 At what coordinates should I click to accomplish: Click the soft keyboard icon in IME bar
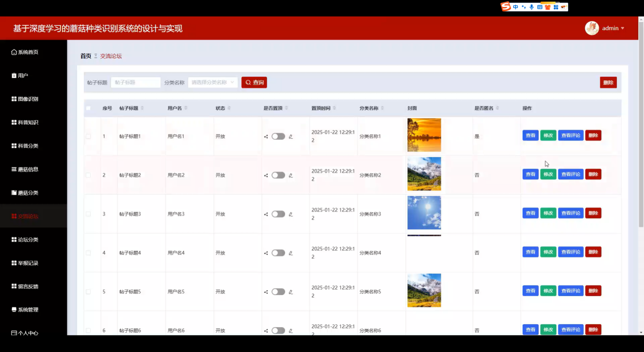(x=540, y=7)
